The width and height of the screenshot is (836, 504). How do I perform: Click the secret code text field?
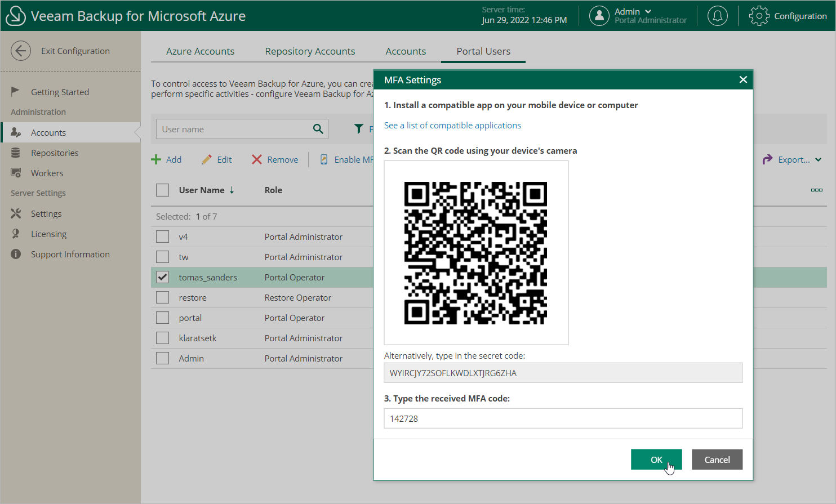pyautogui.click(x=563, y=373)
